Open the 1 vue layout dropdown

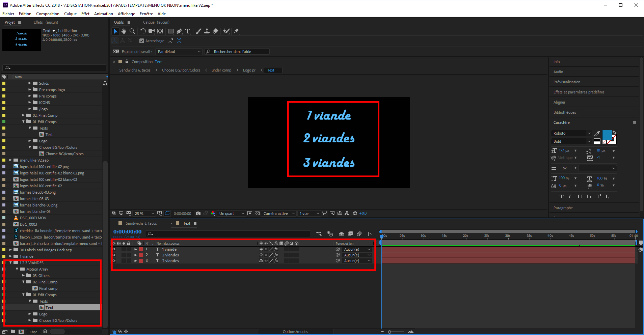point(309,214)
